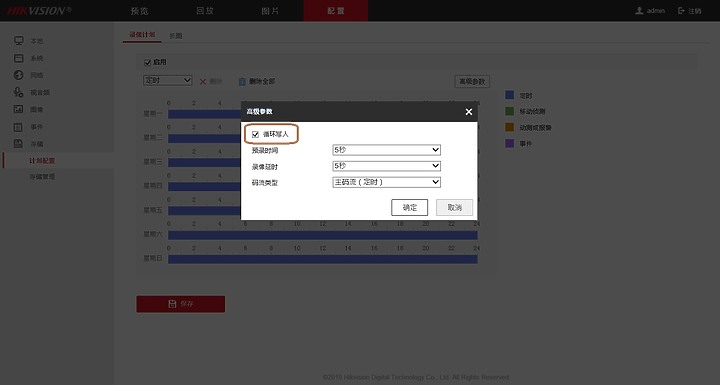Click the 高级参数 advanced button behind dialog
Image resolution: width=720 pixels, height=385 pixels.
pos(472,82)
